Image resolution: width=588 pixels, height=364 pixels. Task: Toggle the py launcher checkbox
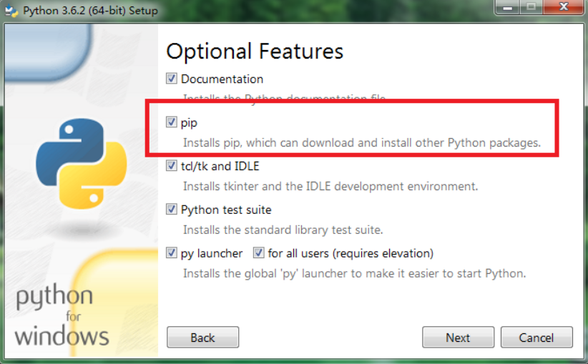172,252
